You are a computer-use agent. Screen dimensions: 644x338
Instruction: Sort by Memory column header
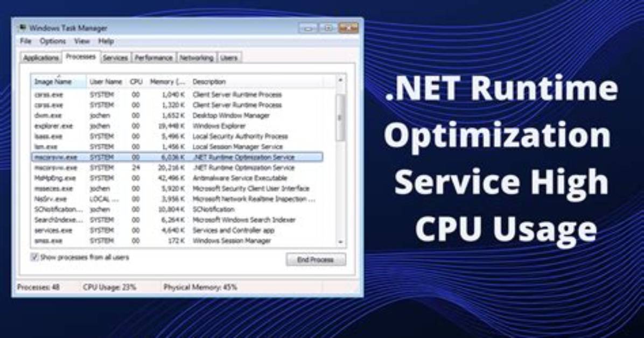click(x=167, y=82)
